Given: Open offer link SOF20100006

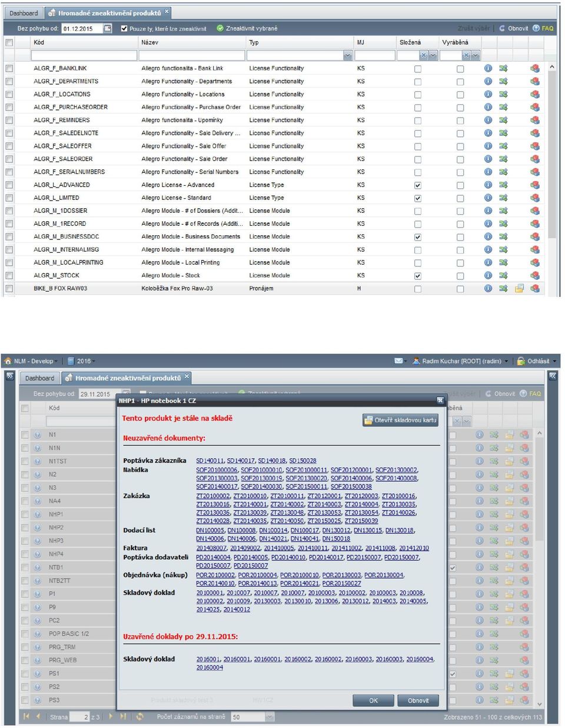Looking at the screenshot, I should pos(217,470).
